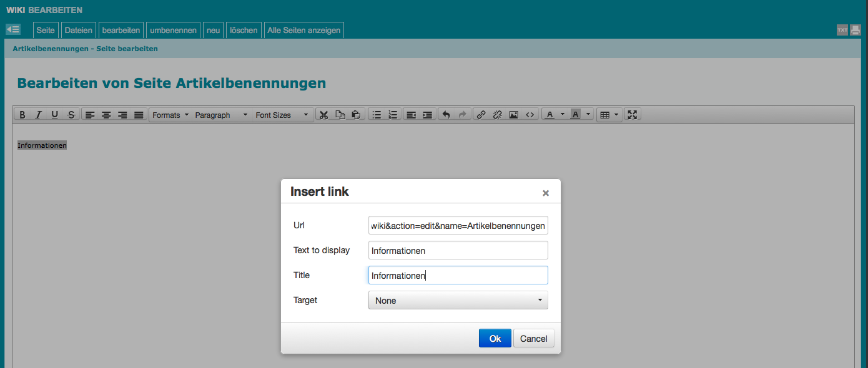Screen dimensions: 868x368
Task: Switch to the Dateien tab
Action: click(78, 30)
